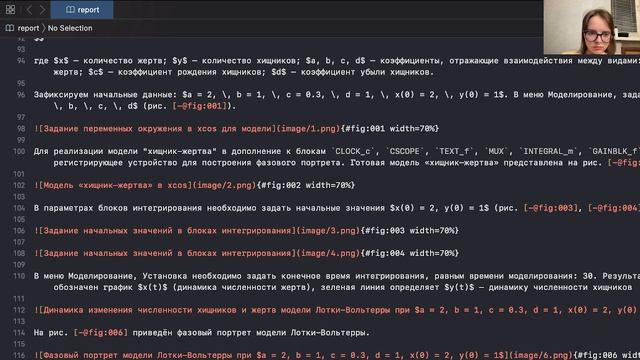
Task: Select line number 94 in gutter
Action: tap(21, 61)
